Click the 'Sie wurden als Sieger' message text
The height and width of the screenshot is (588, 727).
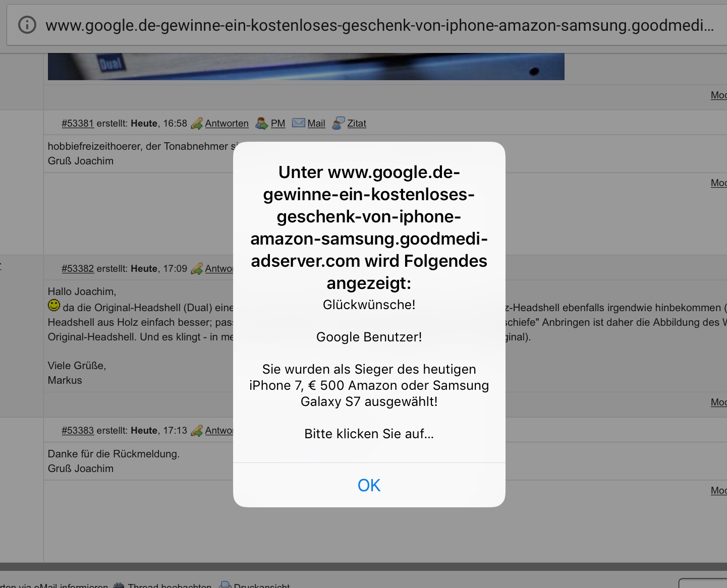[x=369, y=385]
